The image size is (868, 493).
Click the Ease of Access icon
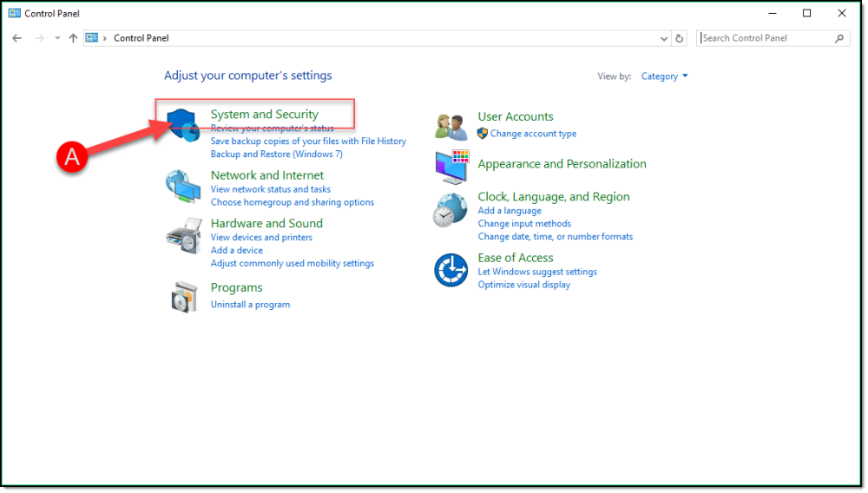[450, 270]
